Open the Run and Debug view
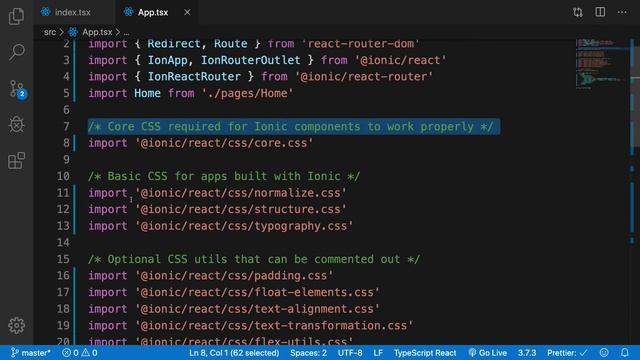The width and height of the screenshot is (640, 360). point(16,124)
